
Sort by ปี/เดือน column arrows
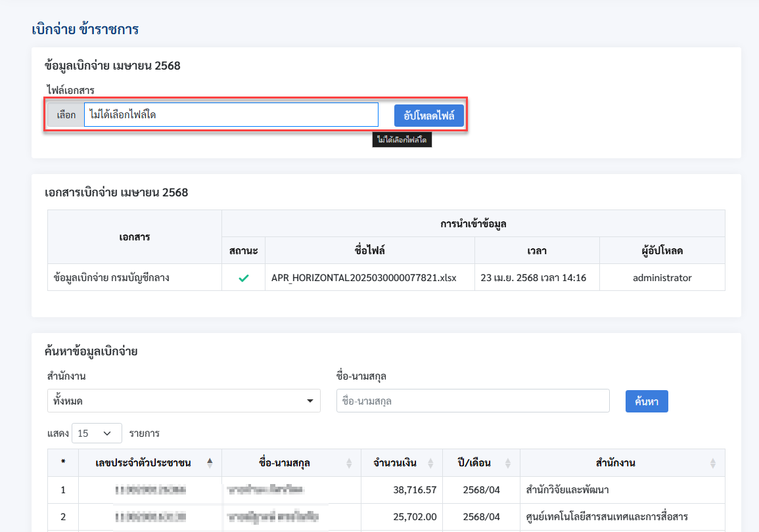tap(508, 463)
